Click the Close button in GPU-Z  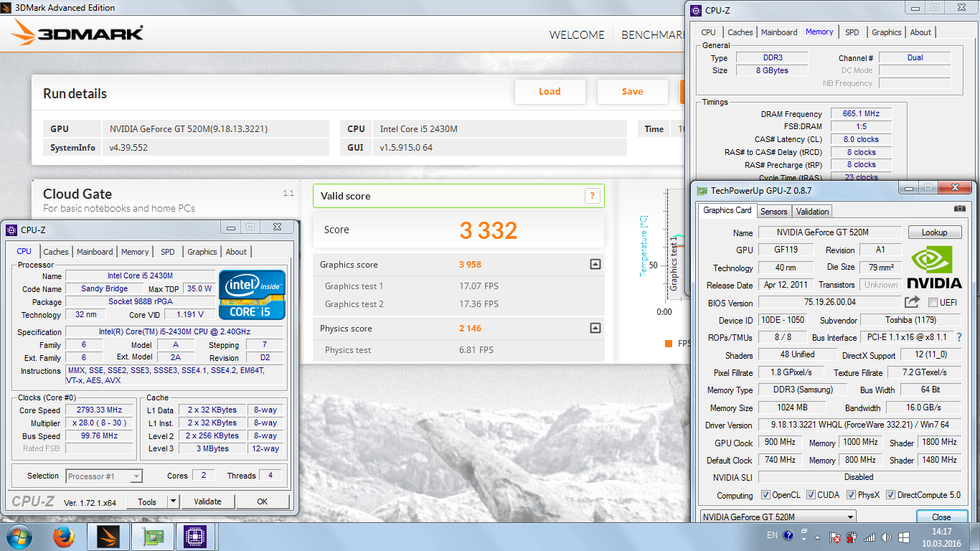pos(941,517)
